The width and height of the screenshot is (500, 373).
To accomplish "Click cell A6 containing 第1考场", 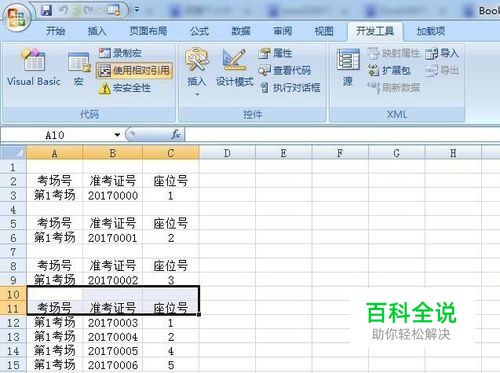I will pyautogui.click(x=54, y=238).
